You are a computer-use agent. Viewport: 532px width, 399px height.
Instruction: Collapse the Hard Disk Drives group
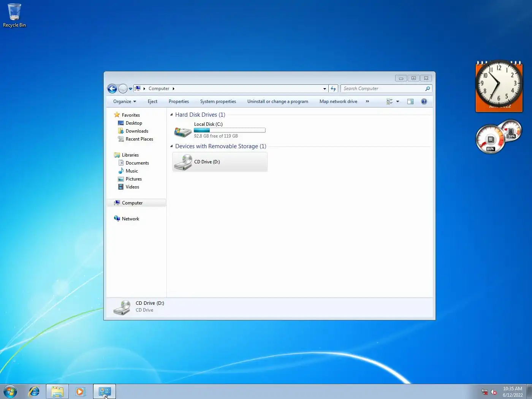tap(171, 115)
